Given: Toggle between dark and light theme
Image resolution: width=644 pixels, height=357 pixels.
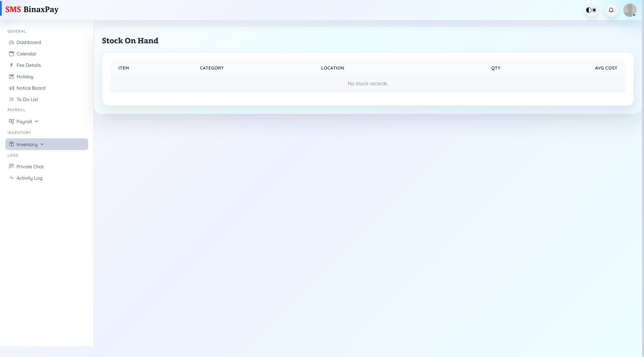Looking at the screenshot, I should pyautogui.click(x=591, y=10).
